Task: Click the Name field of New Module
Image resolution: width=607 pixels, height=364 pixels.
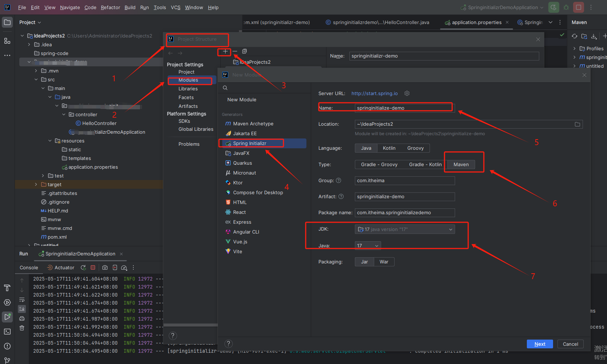Action: coord(405,108)
